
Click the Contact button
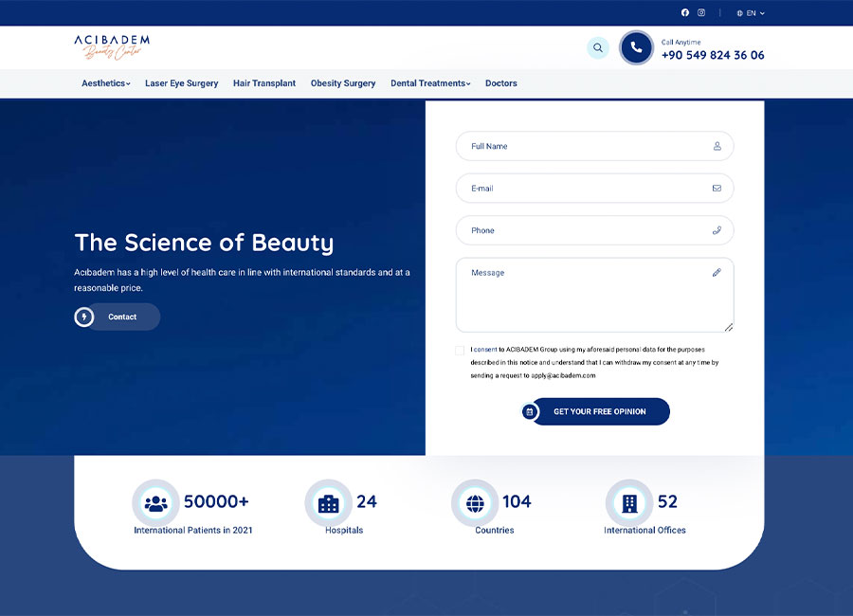(x=122, y=317)
